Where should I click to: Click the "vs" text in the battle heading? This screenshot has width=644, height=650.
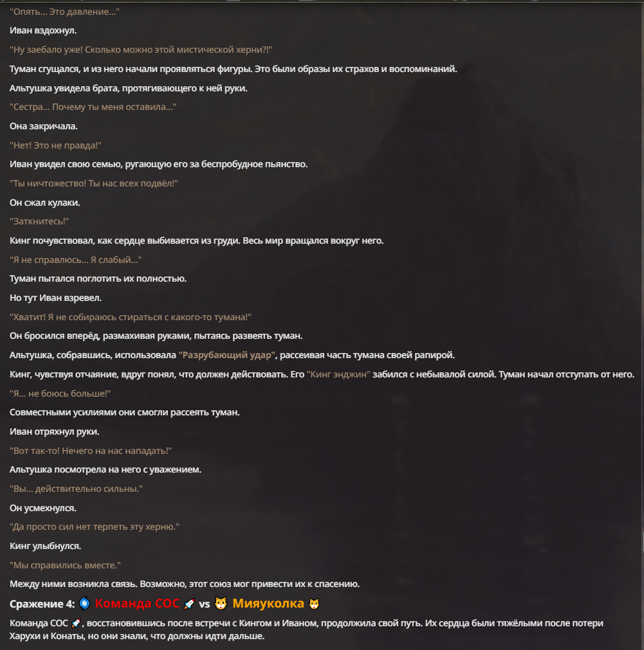pos(205,604)
